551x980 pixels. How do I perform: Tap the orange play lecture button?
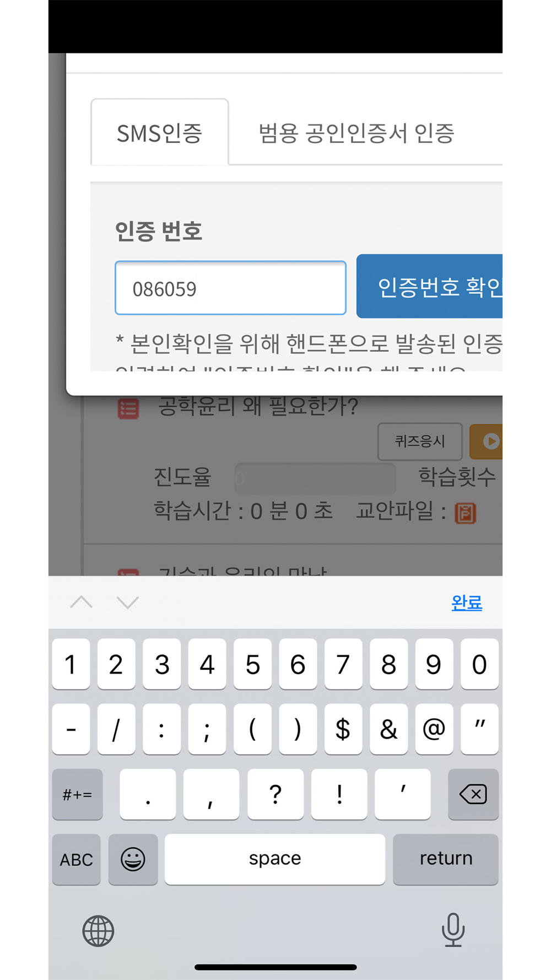(x=487, y=441)
